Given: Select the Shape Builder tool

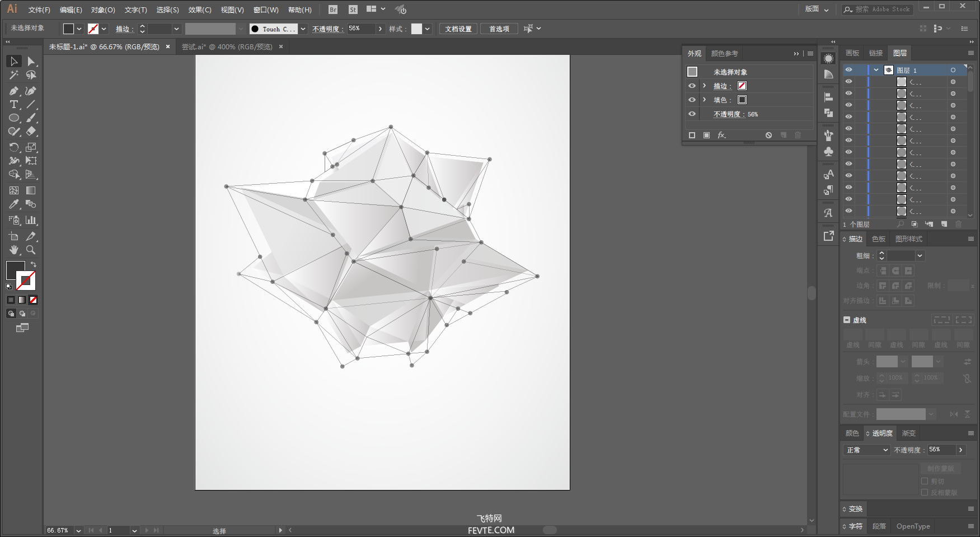Looking at the screenshot, I should [14, 175].
